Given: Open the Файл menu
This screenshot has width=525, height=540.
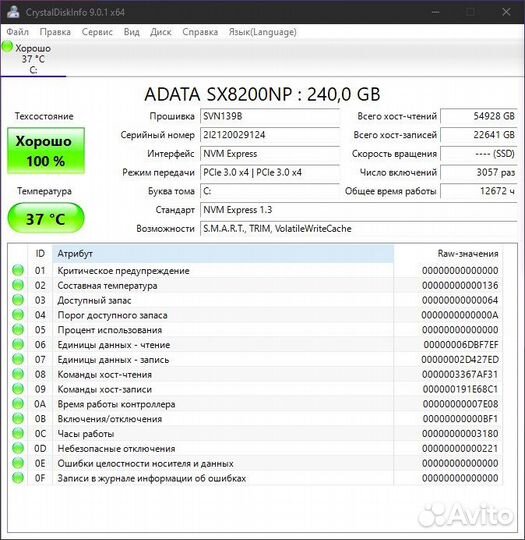Looking at the screenshot, I should click(x=18, y=32).
